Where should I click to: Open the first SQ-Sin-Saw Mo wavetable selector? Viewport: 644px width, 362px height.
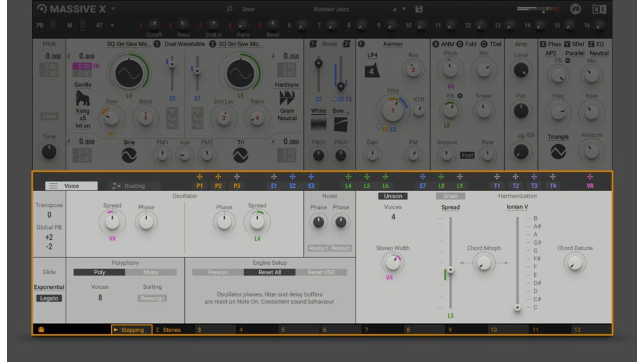(x=129, y=44)
